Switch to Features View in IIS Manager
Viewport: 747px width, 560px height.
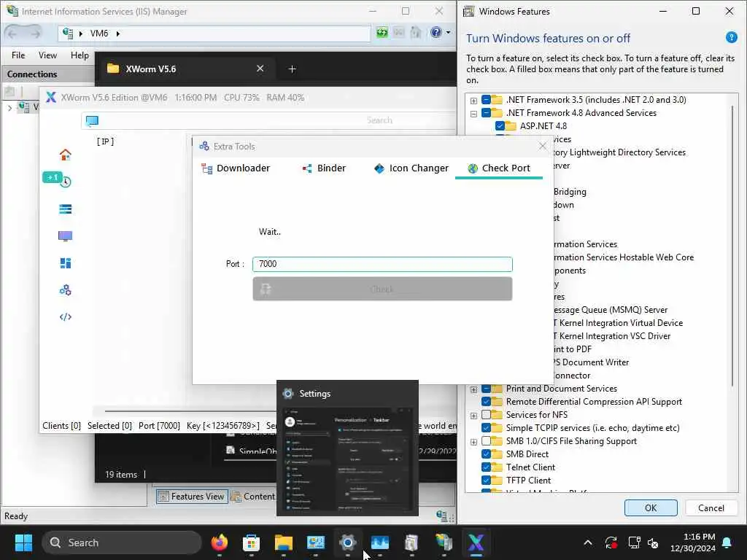(x=192, y=496)
